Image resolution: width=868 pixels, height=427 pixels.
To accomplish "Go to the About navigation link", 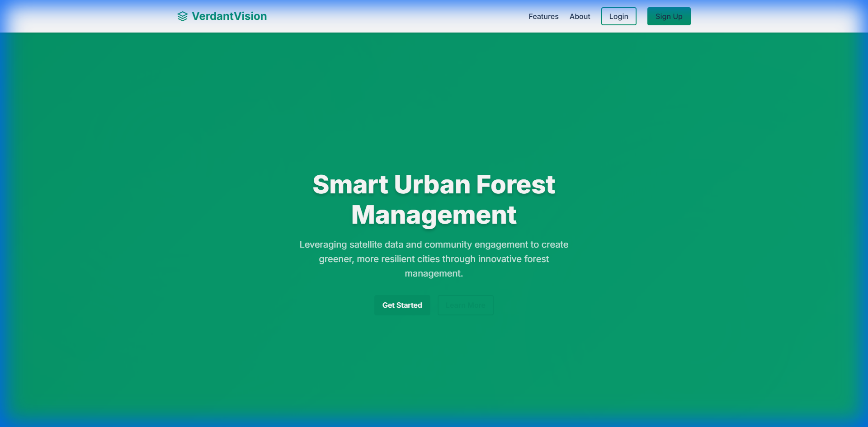I will point(580,16).
